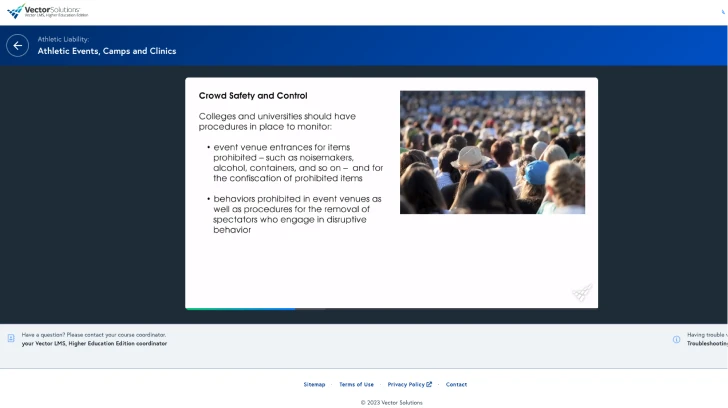Image resolution: width=728 pixels, height=408 pixels.
Task: Click the Athletic Events, Camps and Clinics title
Action: click(x=107, y=51)
